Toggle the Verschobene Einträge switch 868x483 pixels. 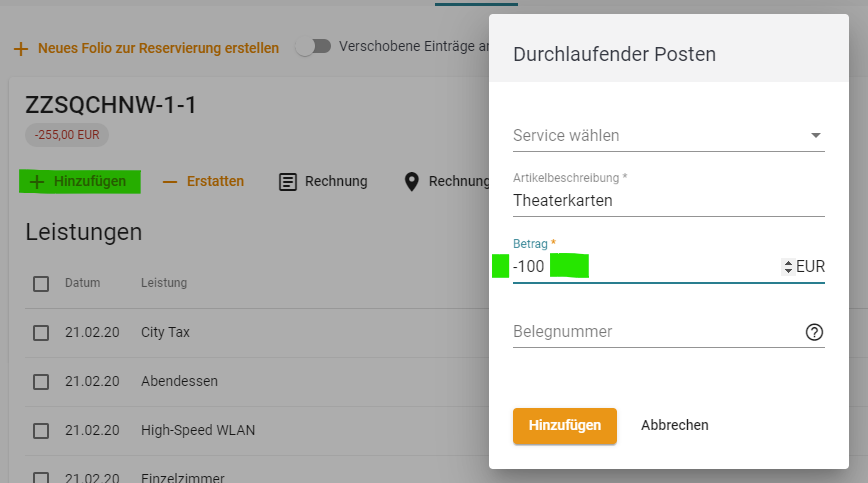(313, 46)
